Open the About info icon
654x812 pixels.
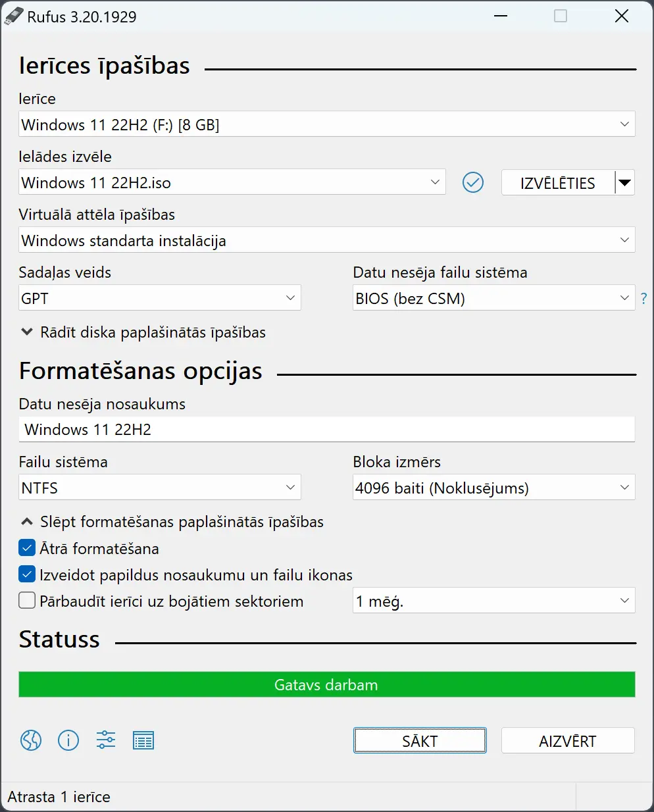68,740
